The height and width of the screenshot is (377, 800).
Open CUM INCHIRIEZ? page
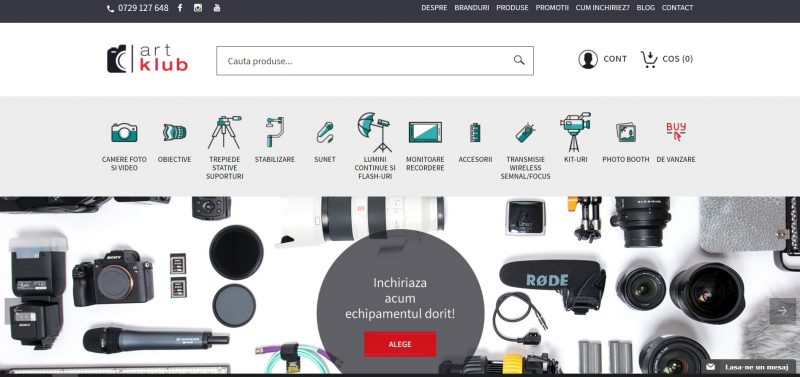[x=603, y=8]
